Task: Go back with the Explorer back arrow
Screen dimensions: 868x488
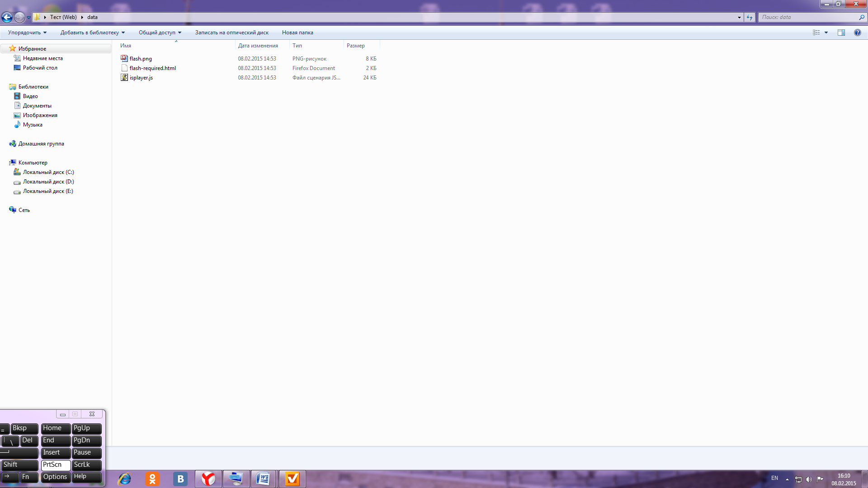Action: pos(7,17)
